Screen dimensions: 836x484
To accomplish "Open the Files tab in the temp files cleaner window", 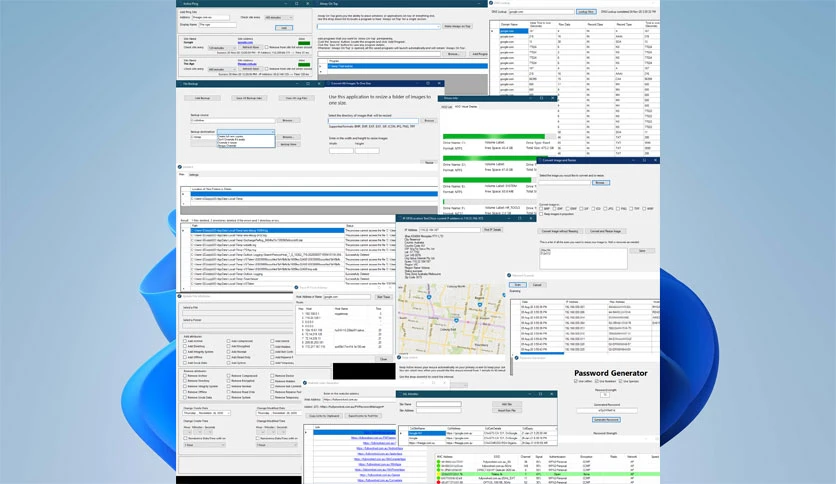I will point(181,174).
